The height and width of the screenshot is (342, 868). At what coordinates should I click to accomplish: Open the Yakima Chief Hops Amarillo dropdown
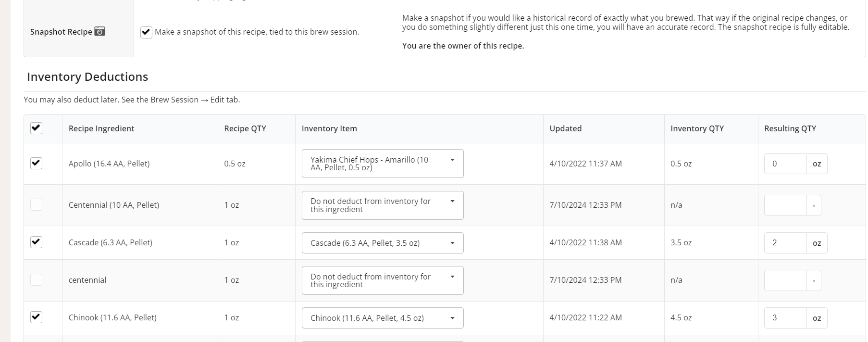[383, 164]
